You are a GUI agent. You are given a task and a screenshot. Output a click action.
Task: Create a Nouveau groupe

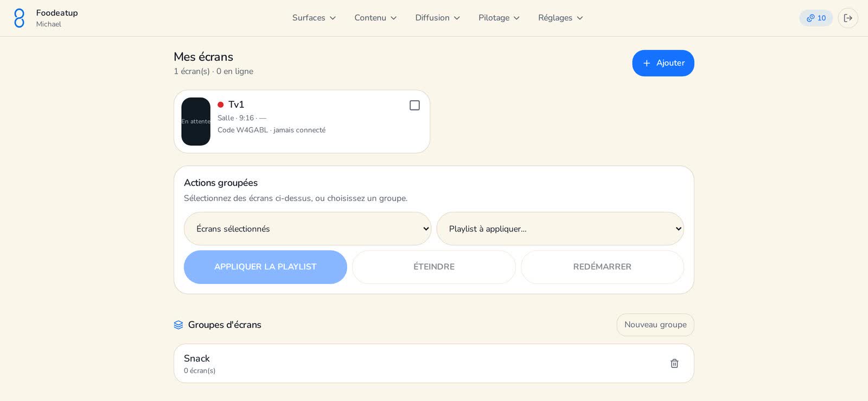coord(655,325)
